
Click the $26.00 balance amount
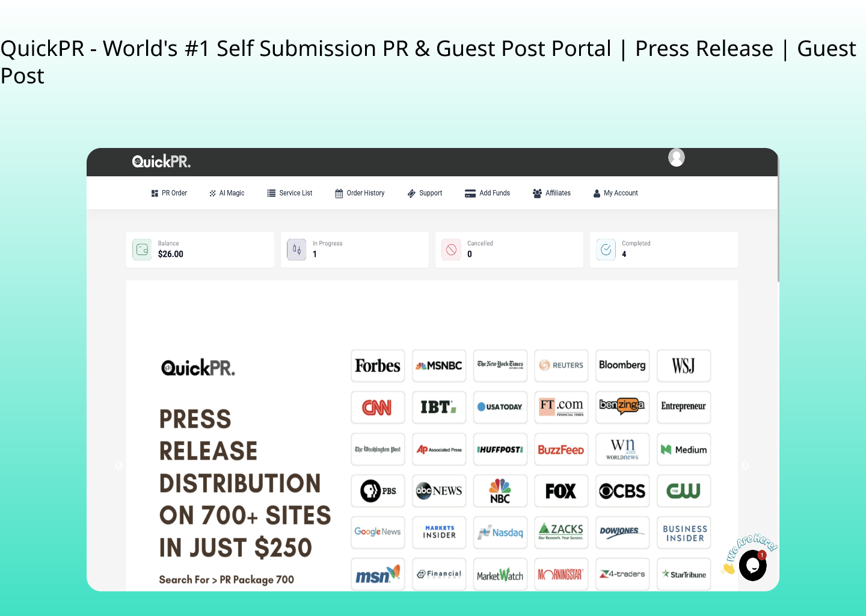point(171,254)
